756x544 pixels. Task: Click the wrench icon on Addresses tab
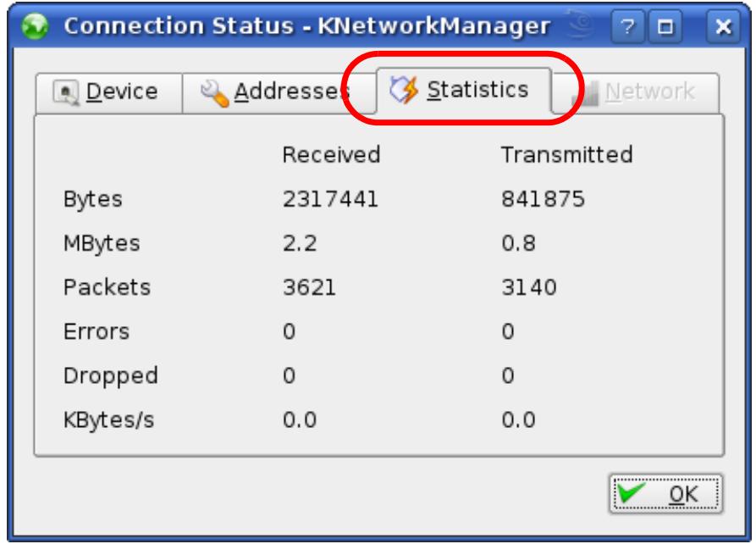coord(214,92)
